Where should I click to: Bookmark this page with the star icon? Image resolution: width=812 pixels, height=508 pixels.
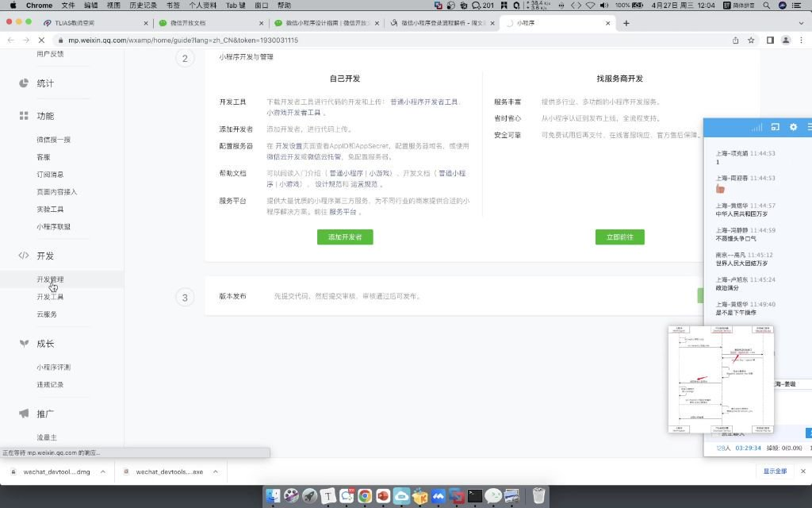pyautogui.click(x=751, y=40)
